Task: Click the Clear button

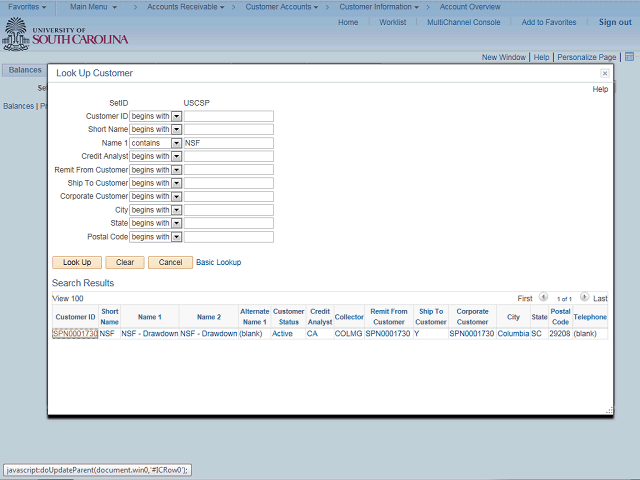Action: (x=125, y=262)
